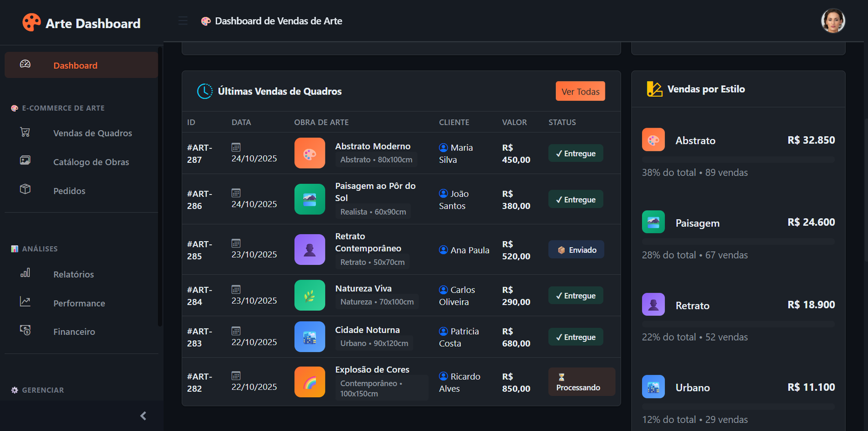This screenshot has height=431, width=868.
Task: Click the Enviado status badge
Action: pos(576,250)
